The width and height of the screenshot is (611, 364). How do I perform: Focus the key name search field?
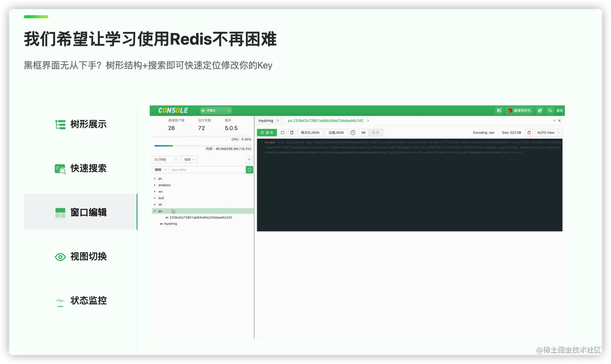pyautogui.click(x=207, y=170)
